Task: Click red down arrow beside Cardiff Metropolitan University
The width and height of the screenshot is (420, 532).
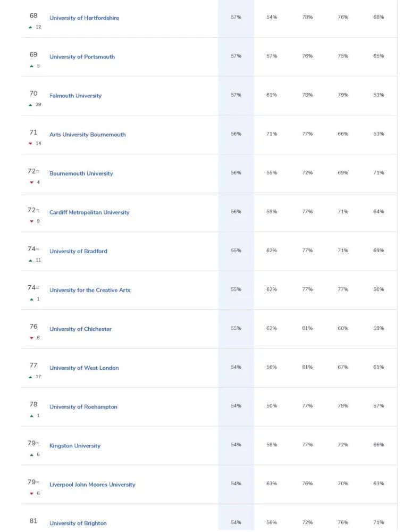Action: [31, 221]
